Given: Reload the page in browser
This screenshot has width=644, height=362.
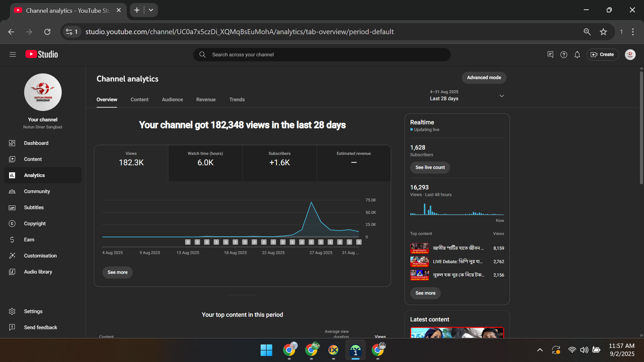Looking at the screenshot, I should coord(47,32).
